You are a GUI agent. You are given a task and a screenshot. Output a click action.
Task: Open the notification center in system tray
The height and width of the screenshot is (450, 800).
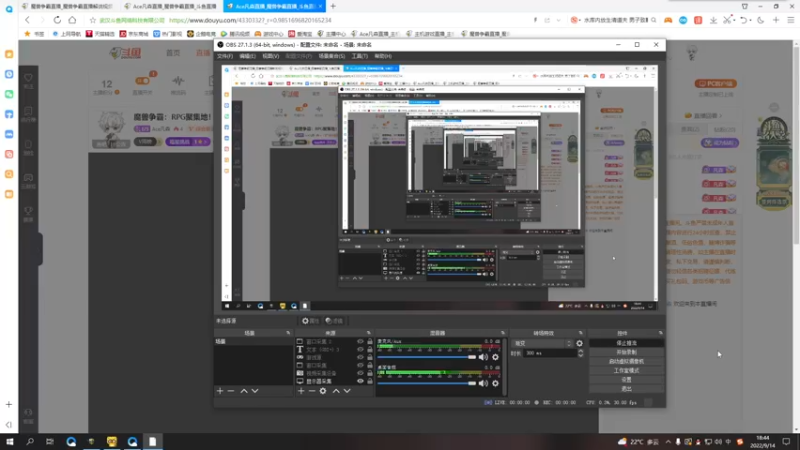pyautogui.click(x=786, y=442)
